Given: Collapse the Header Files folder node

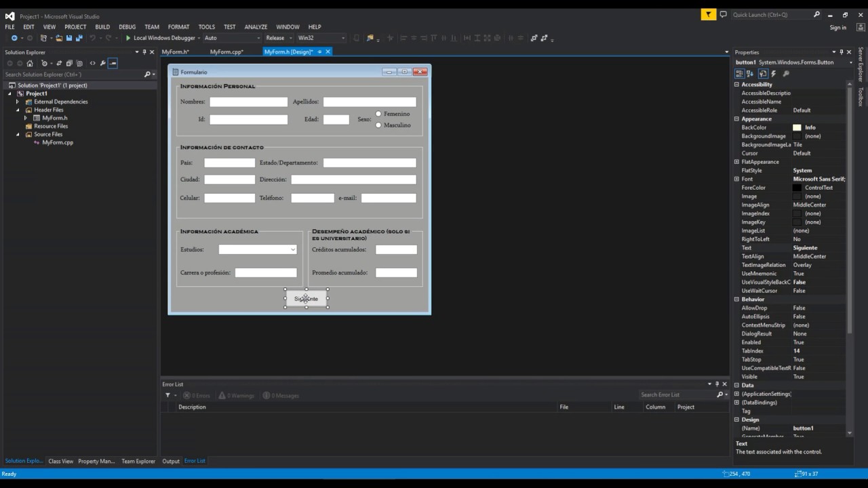Looking at the screenshot, I should 18,110.
